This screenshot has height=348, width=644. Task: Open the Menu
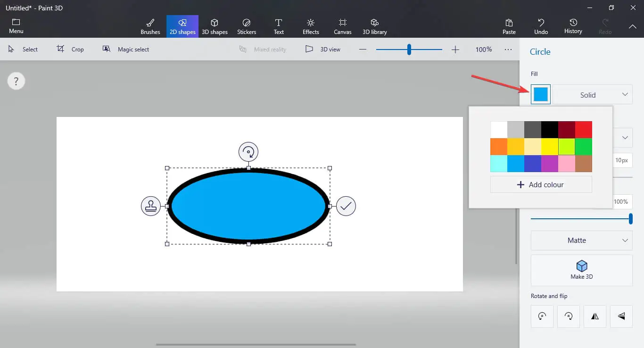pos(16,26)
